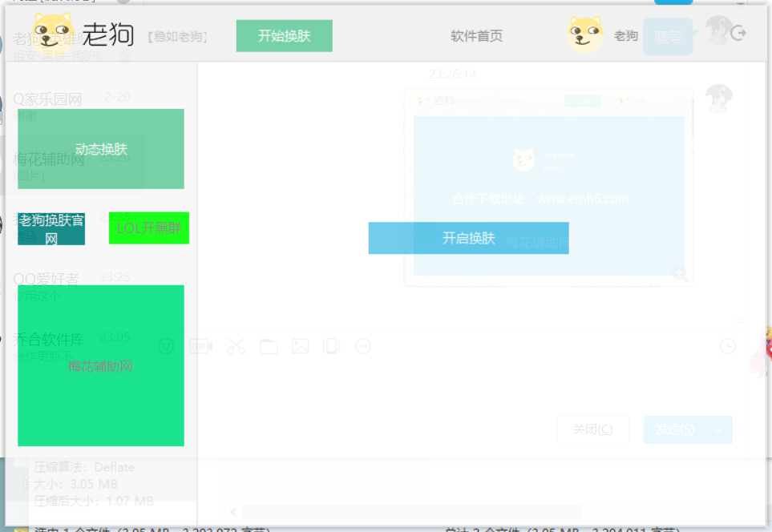Screen dimensions: 772x532
Task: Click the logout arrow icon in the header
Action: click(738, 34)
